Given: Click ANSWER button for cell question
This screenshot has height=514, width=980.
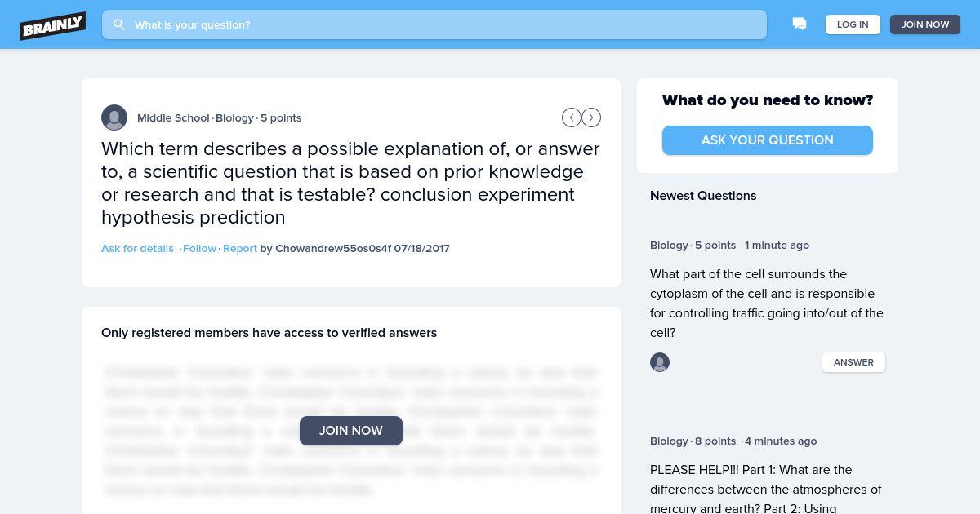Looking at the screenshot, I should (853, 362).
